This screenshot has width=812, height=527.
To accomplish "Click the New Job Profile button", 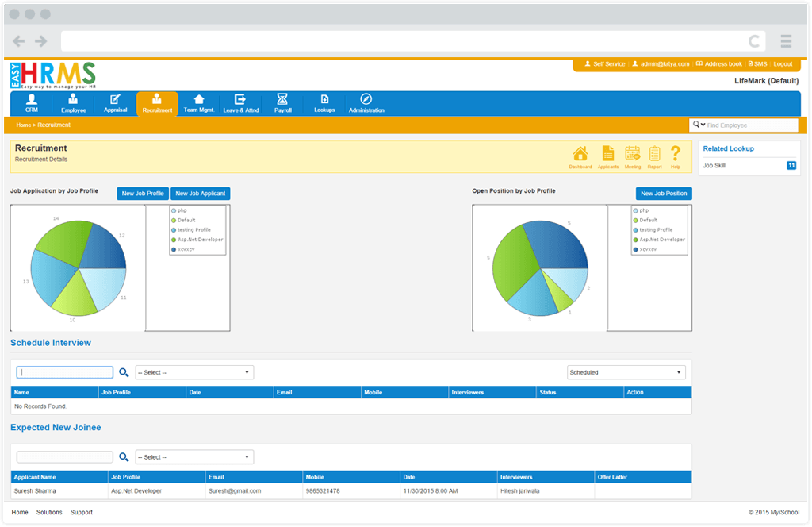I will [x=143, y=194].
